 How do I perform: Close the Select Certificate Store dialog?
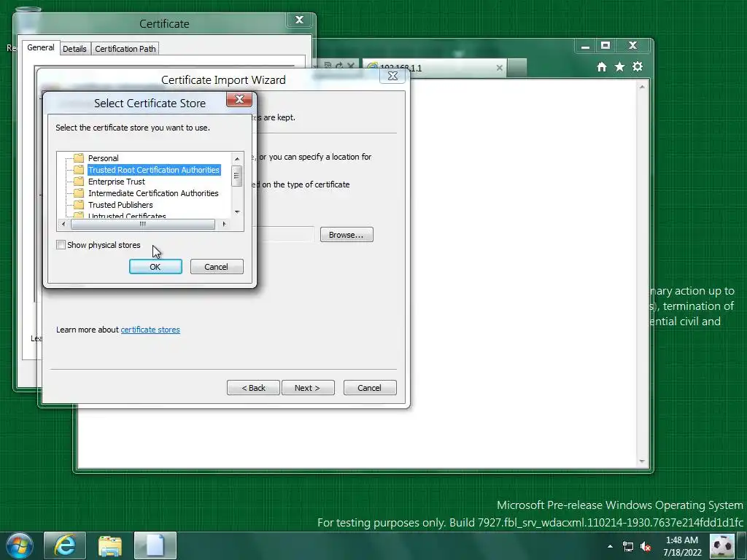pos(239,99)
